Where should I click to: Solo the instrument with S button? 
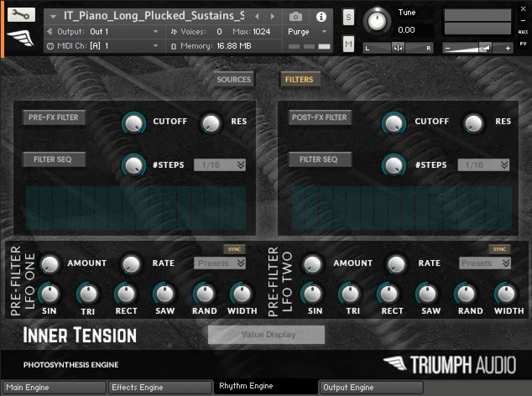(349, 18)
